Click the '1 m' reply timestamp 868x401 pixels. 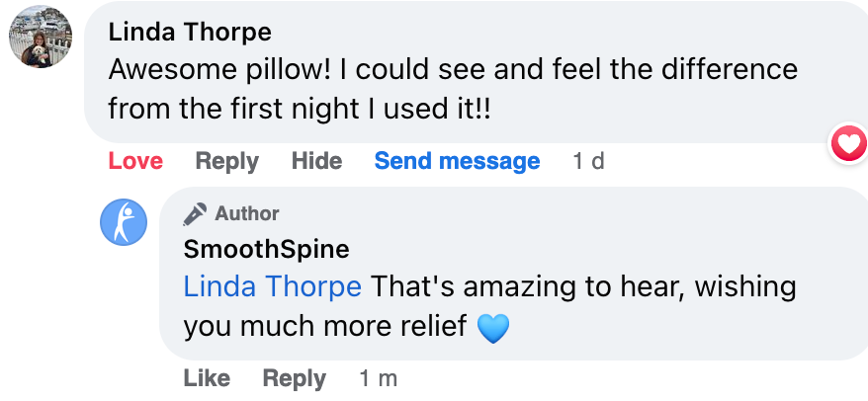[x=378, y=378]
